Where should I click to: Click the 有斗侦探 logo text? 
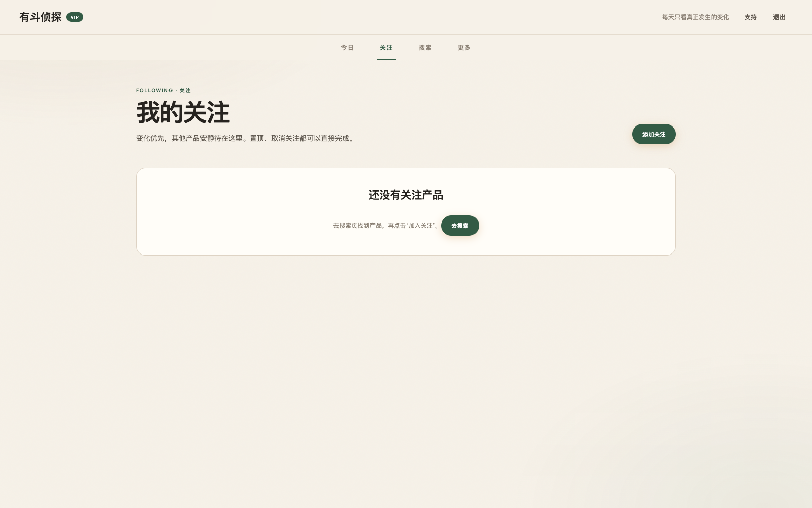click(x=41, y=17)
